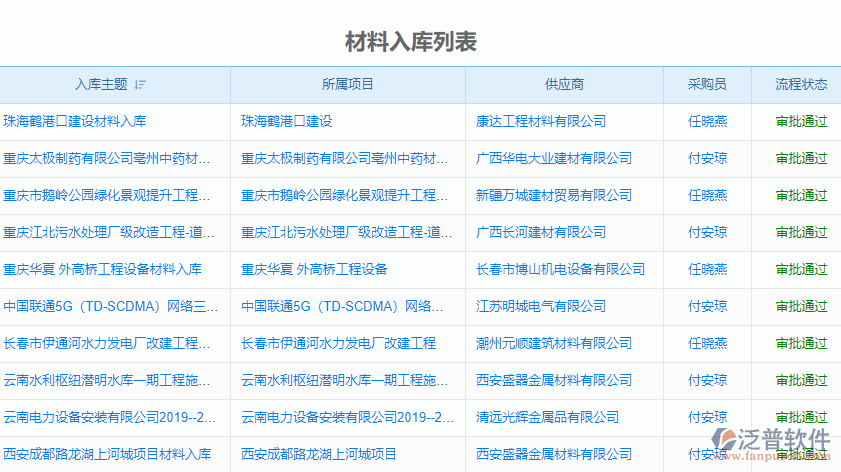Open the 西安成都路龙湖上河城项目 project
The height and width of the screenshot is (472, 841).
click(x=319, y=455)
